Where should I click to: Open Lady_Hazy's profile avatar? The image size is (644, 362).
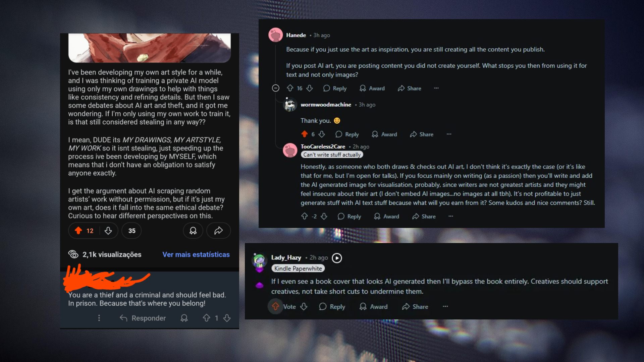click(259, 262)
